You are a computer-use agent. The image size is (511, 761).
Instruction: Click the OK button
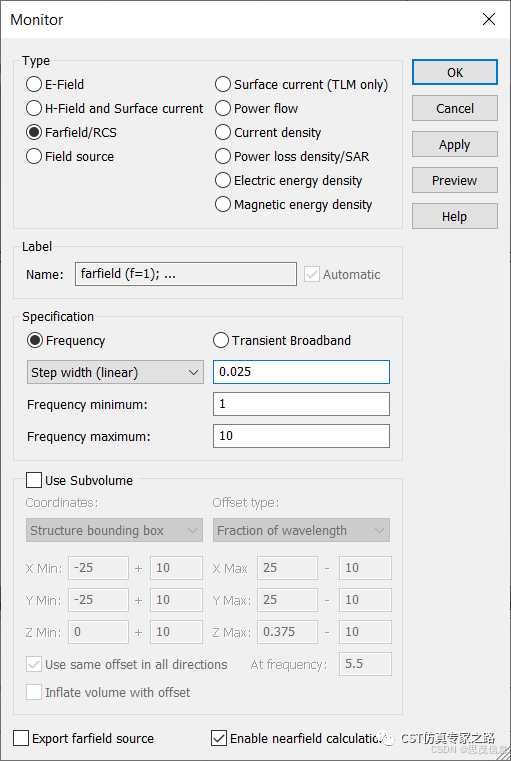[x=455, y=72]
